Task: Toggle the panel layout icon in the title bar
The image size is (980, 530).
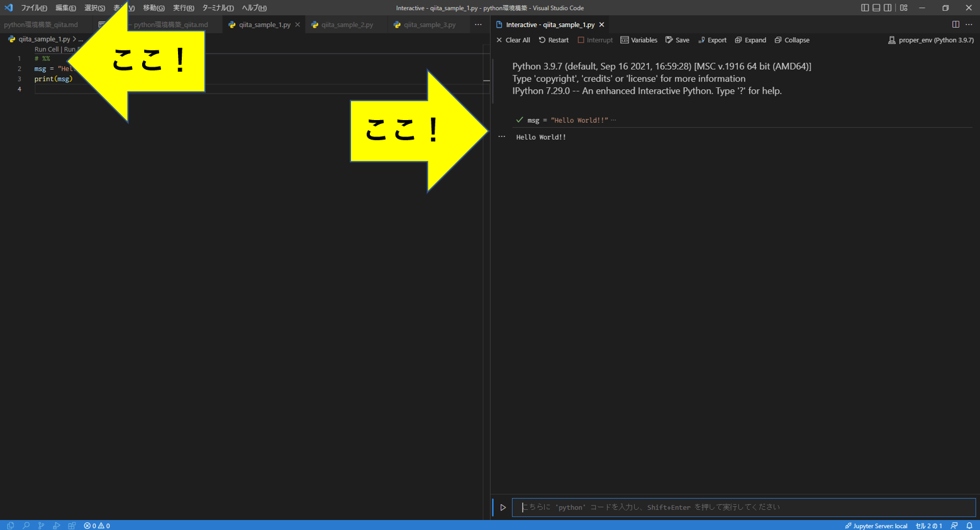Action: [877, 8]
